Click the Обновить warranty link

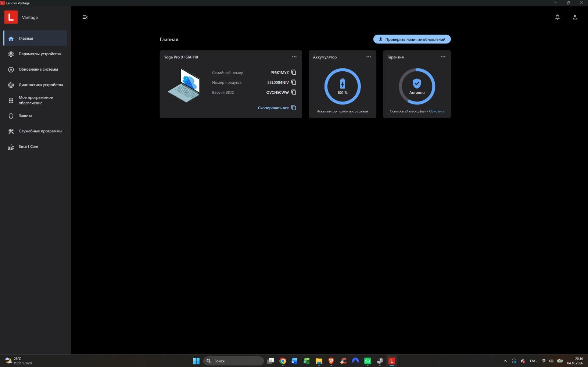pyautogui.click(x=437, y=111)
